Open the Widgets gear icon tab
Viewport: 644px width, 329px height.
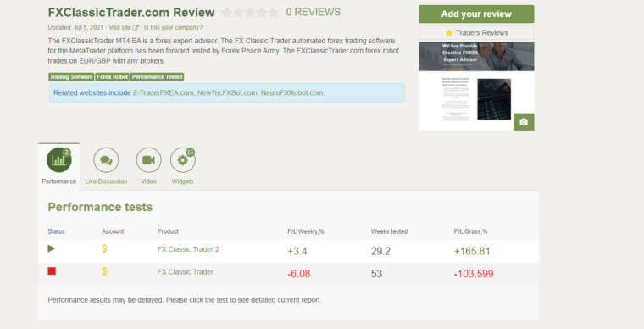(x=183, y=159)
